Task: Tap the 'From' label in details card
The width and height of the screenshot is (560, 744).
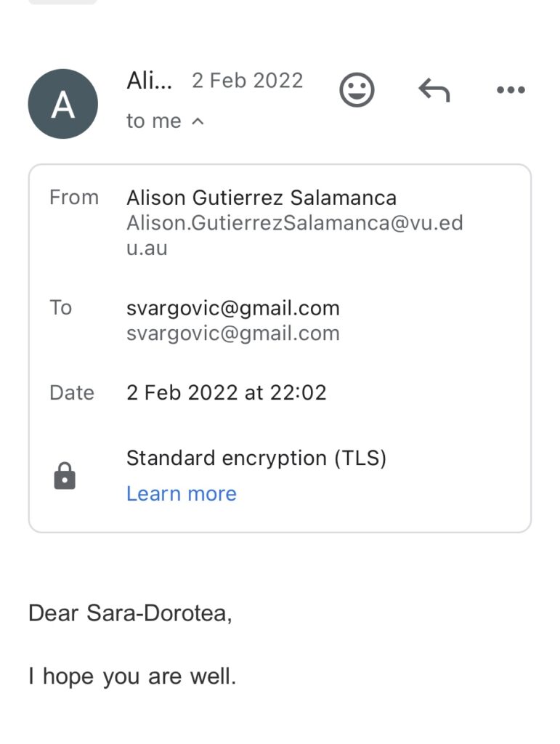Action: click(x=74, y=198)
